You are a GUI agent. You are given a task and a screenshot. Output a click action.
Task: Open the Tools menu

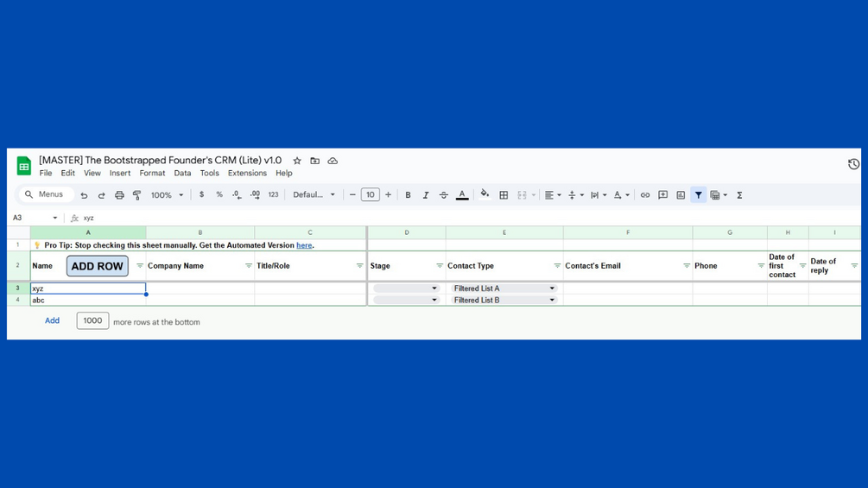[x=209, y=174]
